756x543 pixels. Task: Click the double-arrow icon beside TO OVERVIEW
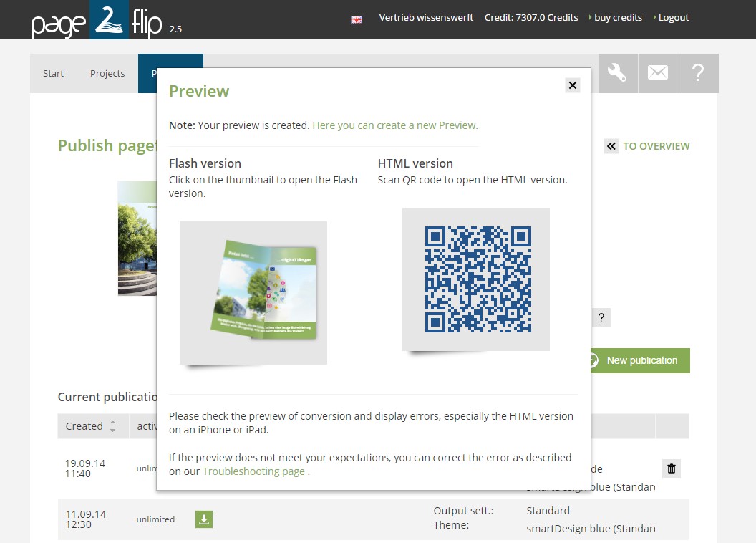tap(611, 146)
